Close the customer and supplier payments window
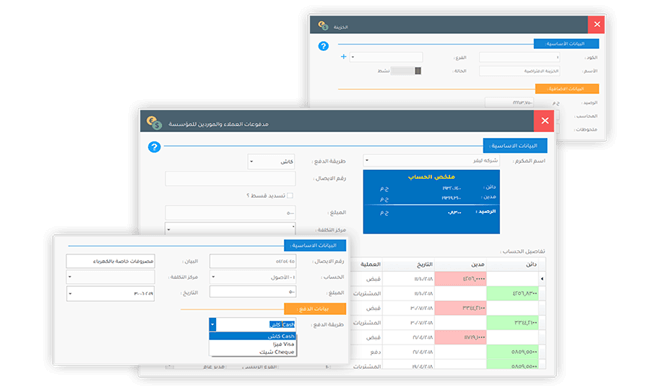The width and height of the screenshot is (650, 390). (544, 121)
